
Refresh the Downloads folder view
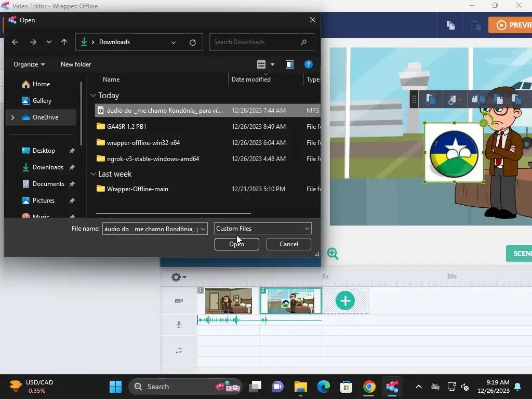pyautogui.click(x=193, y=43)
